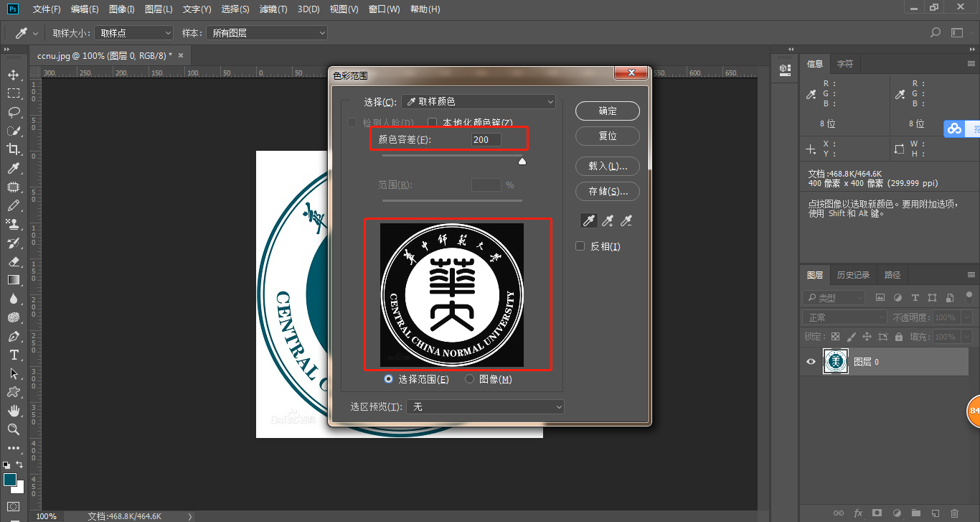980x522 pixels.
Task: Tick the Invert (反相) checkbox
Action: tap(580, 246)
